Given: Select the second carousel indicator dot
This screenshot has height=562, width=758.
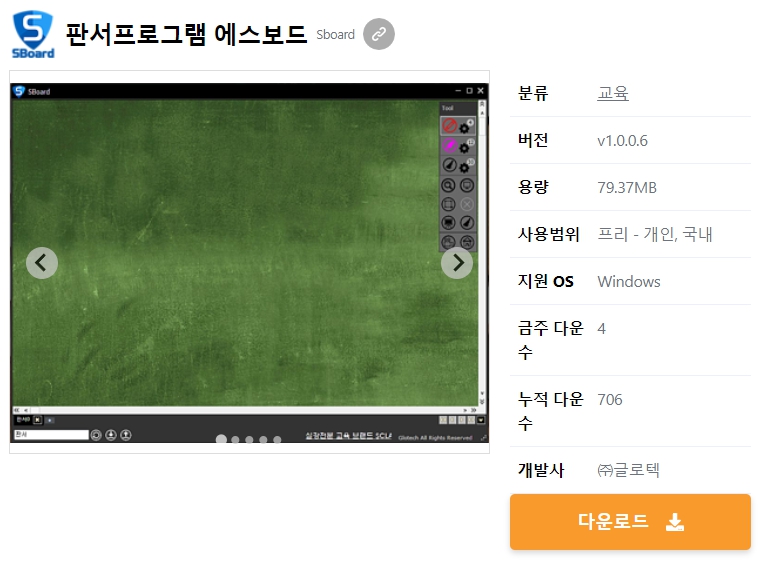Looking at the screenshot, I should click(235, 440).
